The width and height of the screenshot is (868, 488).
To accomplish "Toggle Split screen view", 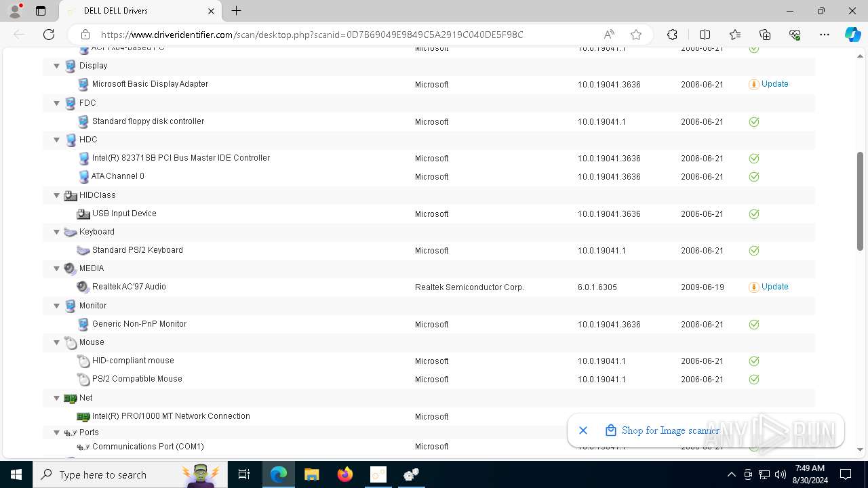I will [705, 35].
